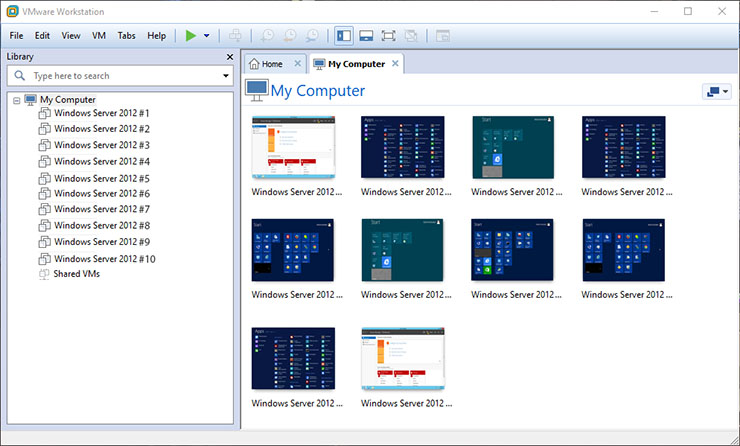Image resolution: width=740 pixels, height=446 pixels.
Task: Switch to the Home tab
Action: tap(272, 64)
